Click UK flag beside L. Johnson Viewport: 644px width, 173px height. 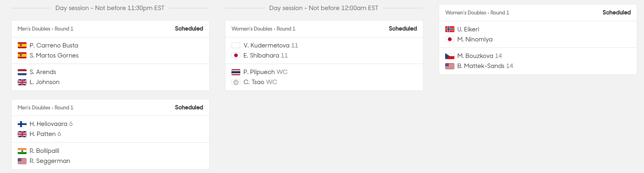tap(22, 82)
